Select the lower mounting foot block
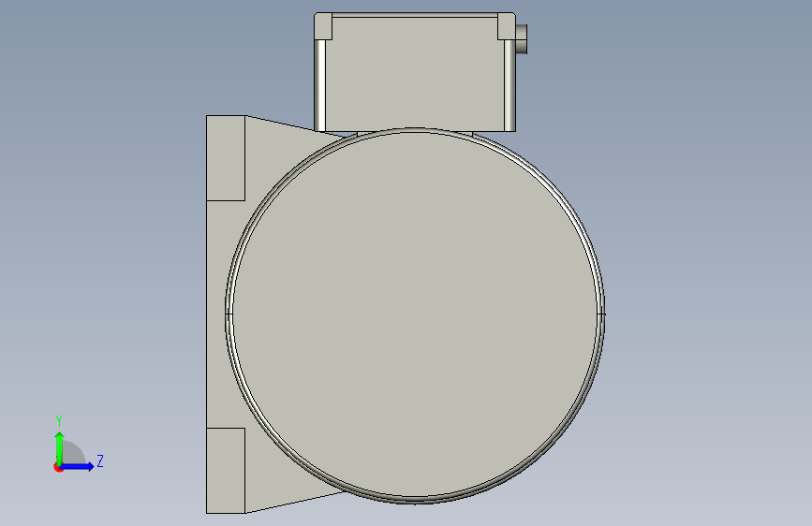 click(x=226, y=471)
